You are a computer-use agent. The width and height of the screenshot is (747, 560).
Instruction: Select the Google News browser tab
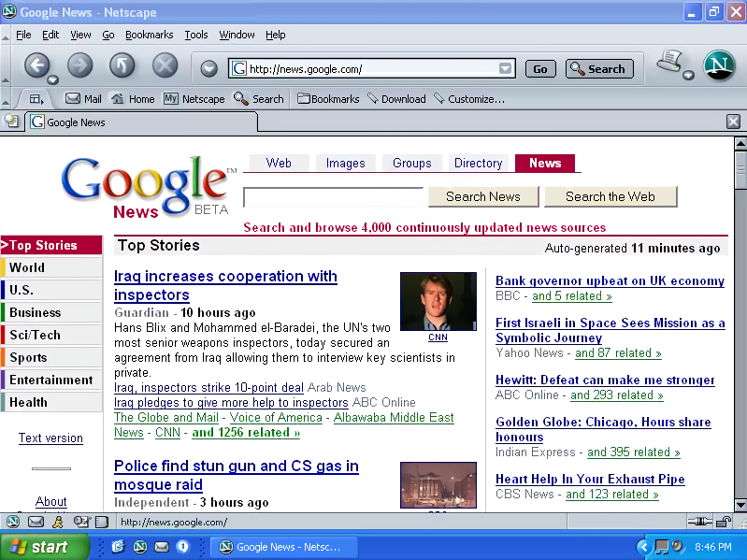pyautogui.click(x=141, y=122)
